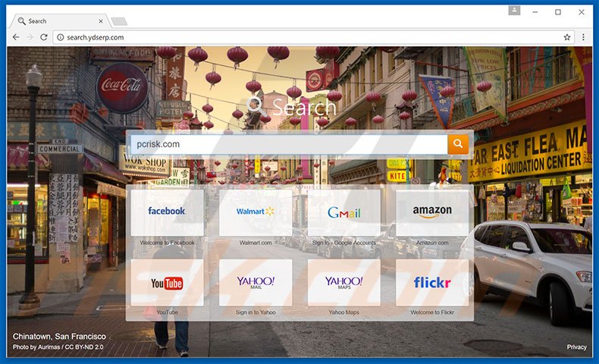Open the Chrome three-dot menu

click(583, 37)
